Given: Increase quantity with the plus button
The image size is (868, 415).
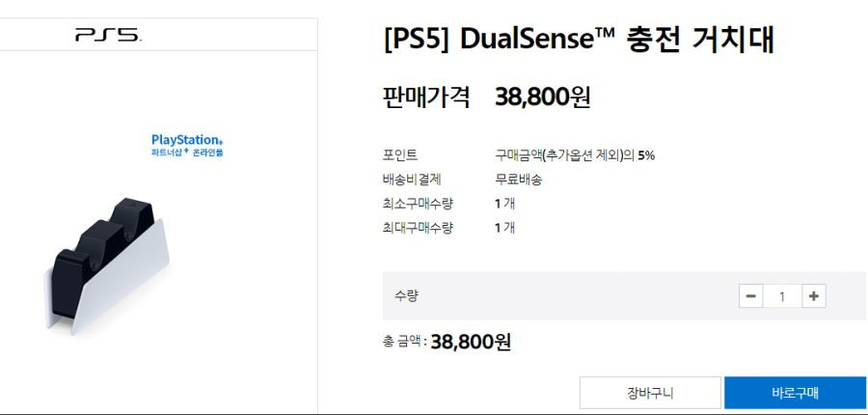Looking at the screenshot, I should 813,296.
